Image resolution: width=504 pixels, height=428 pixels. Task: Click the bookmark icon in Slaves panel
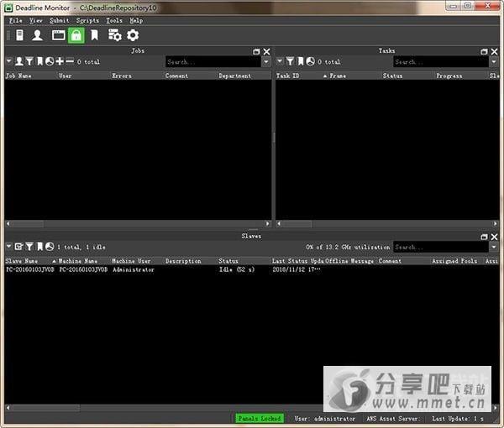pyautogui.click(x=39, y=247)
